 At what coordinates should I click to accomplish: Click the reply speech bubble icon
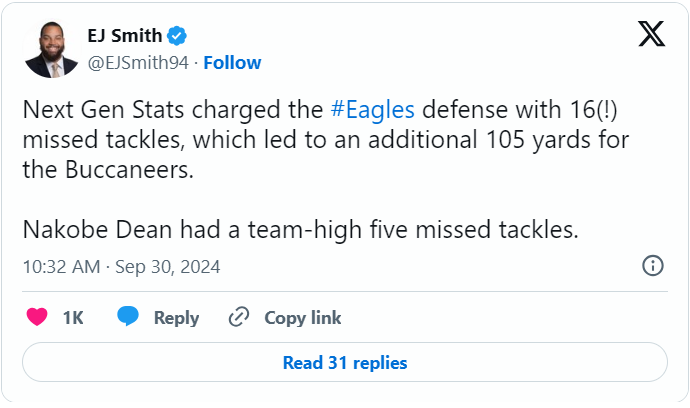[127, 318]
